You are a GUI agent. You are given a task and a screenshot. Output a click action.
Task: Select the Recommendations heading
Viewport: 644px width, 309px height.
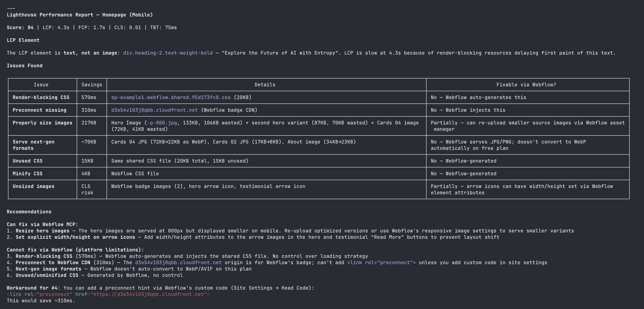click(29, 211)
